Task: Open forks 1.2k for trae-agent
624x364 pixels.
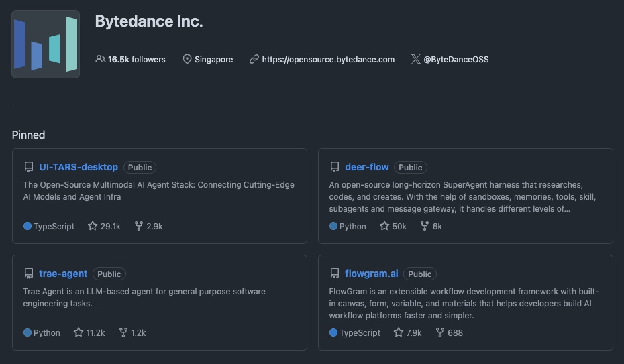Action: tap(133, 332)
